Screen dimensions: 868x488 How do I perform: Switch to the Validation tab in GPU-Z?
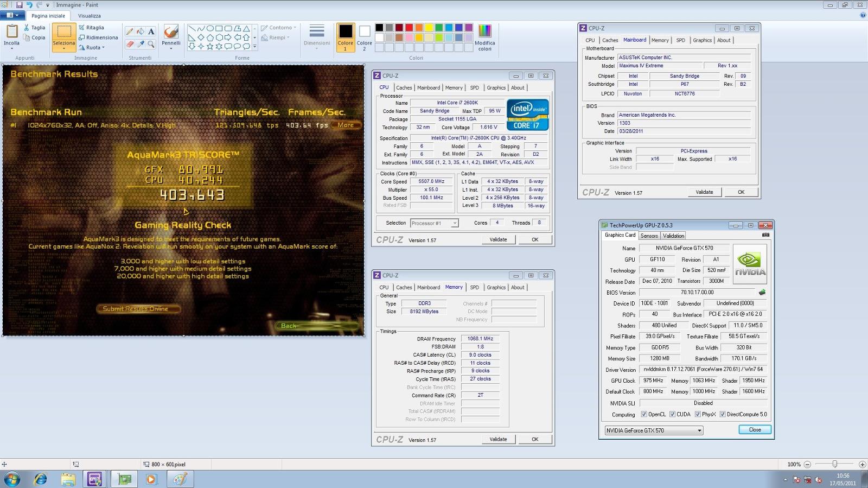click(x=673, y=236)
